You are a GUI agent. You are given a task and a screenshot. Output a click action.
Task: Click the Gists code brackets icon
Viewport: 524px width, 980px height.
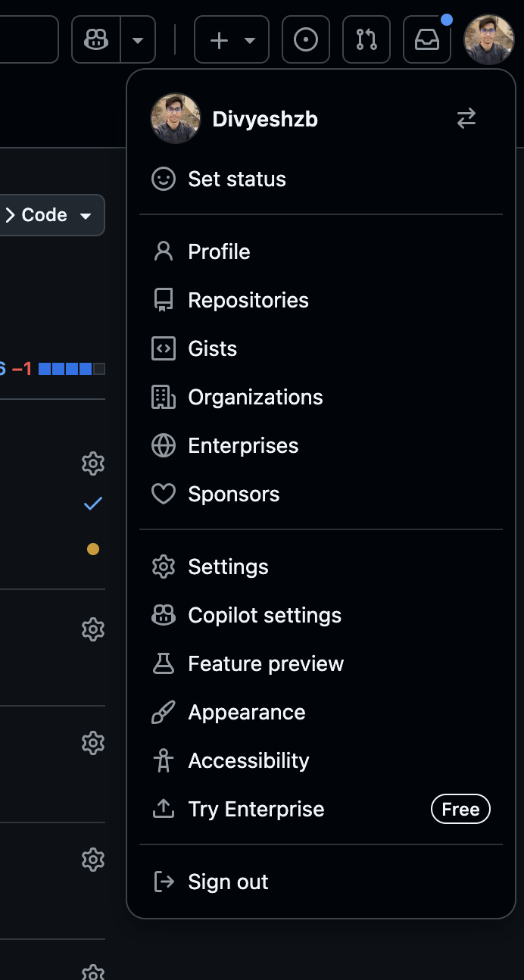(164, 348)
